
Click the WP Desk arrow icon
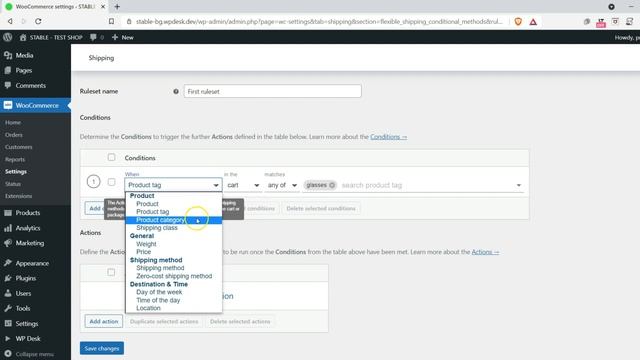(x=8, y=338)
